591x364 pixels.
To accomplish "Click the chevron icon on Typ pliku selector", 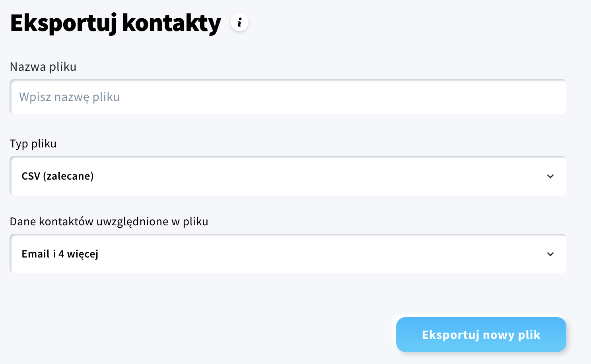I will [550, 176].
